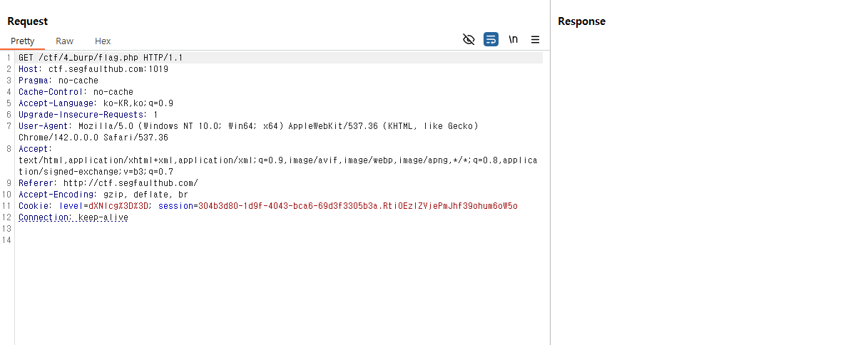Open the hamburger options menu for Request
The height and width of the screenshot is (345, 868).
(535, 40)
